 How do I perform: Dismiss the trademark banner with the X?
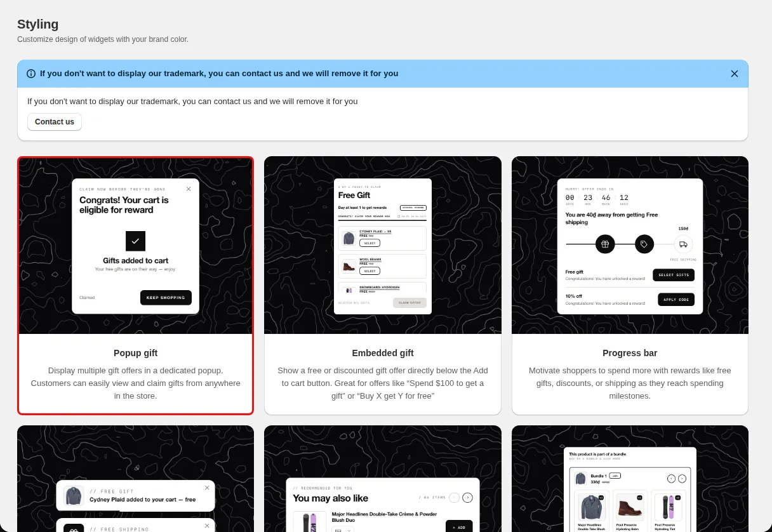[x=735, y=74]
